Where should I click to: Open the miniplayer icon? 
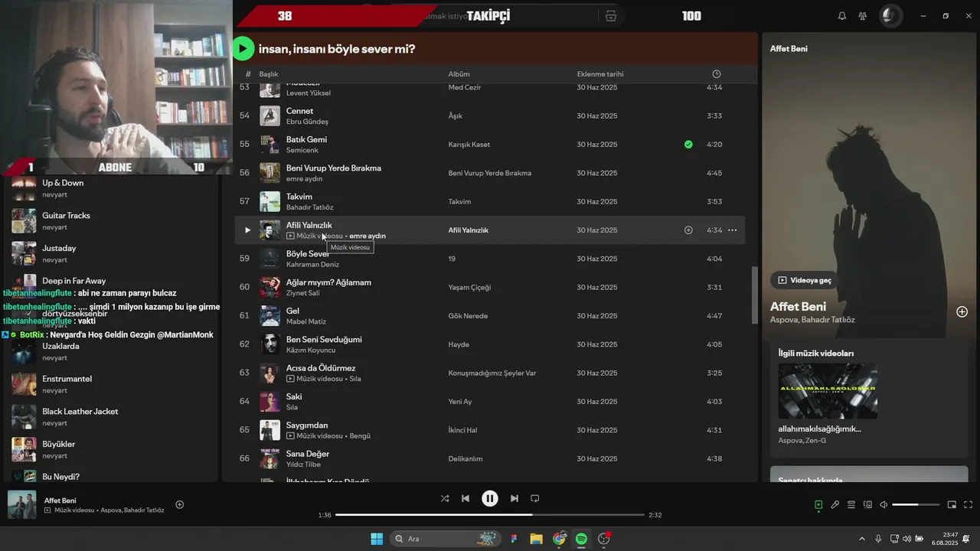[x=952, y=505]
